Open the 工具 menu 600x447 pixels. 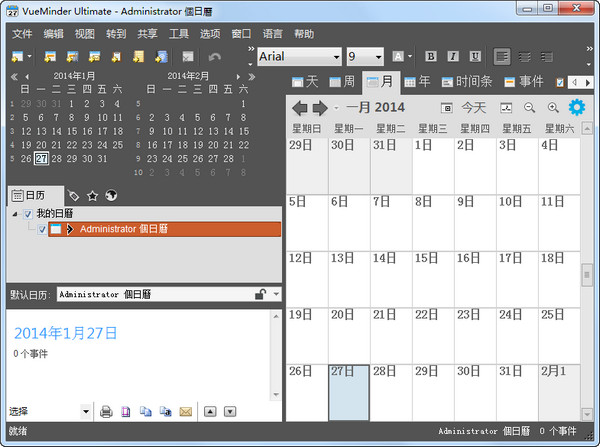[x=179, y=33]
